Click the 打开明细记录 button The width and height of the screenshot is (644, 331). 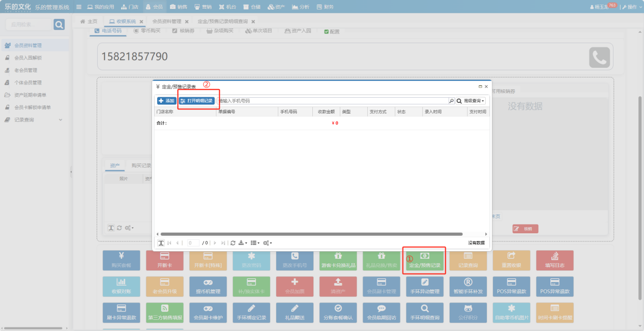196,101
